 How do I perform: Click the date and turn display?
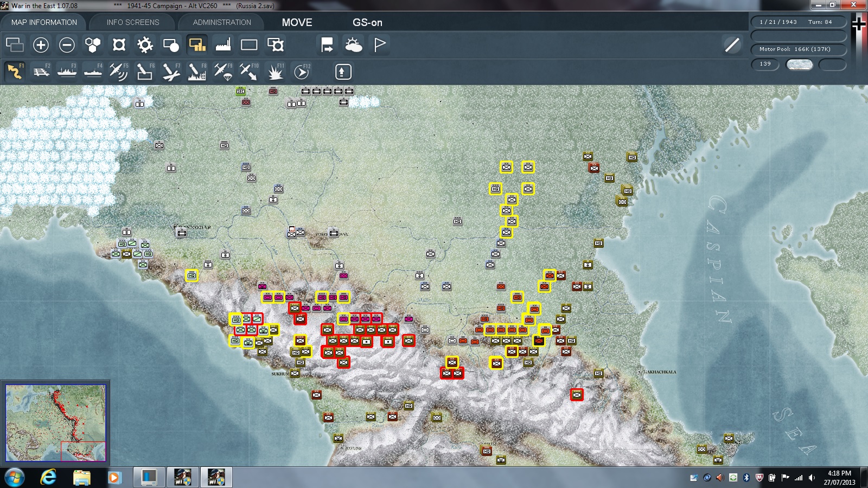tap(798, 22)
